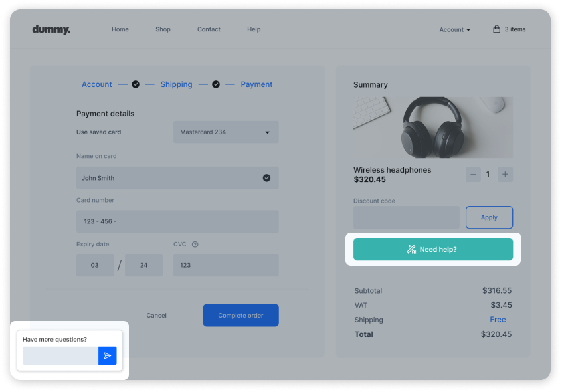
Task: Click the Need help? button
Action: click(x=433, y=249)
